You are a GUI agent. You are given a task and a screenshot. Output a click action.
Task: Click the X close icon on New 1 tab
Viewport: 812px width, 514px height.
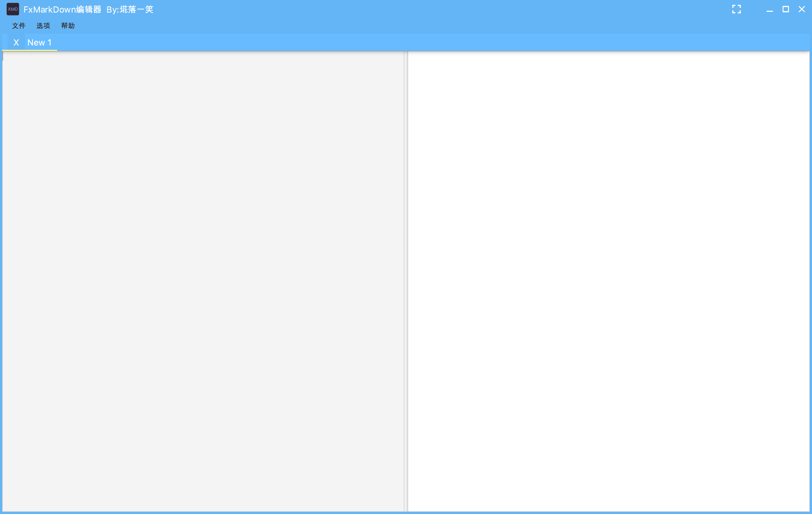[x=16, y=42]
